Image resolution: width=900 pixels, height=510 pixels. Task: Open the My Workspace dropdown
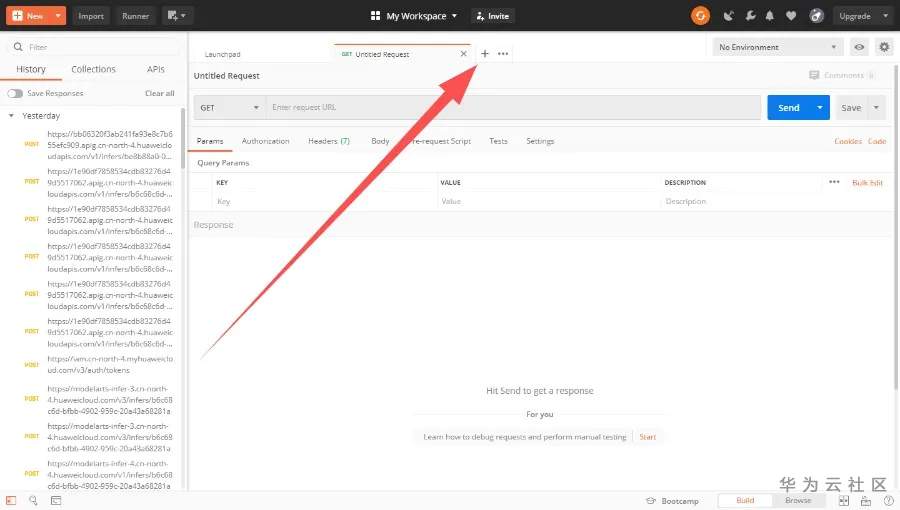pos(414,16)
